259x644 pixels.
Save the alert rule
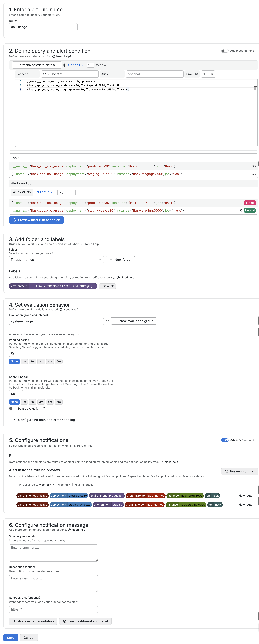pyautogui.click(x=11, y=638)
